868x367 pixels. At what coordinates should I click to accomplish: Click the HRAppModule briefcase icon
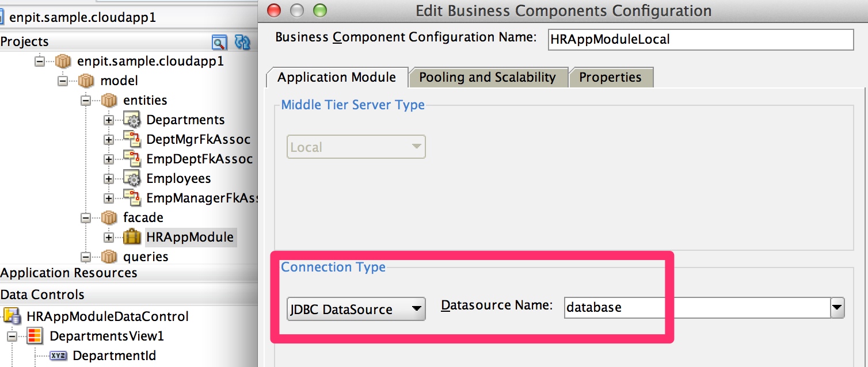[x=132, y=237]
